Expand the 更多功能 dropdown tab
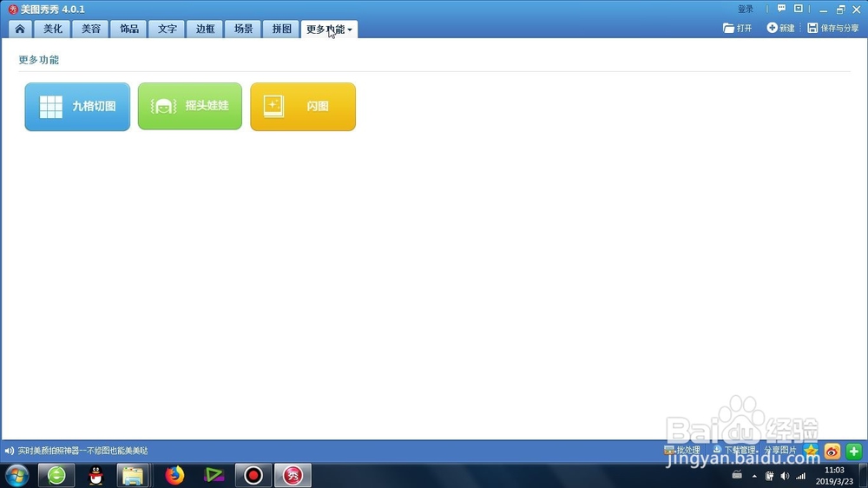 pos(329,30)
